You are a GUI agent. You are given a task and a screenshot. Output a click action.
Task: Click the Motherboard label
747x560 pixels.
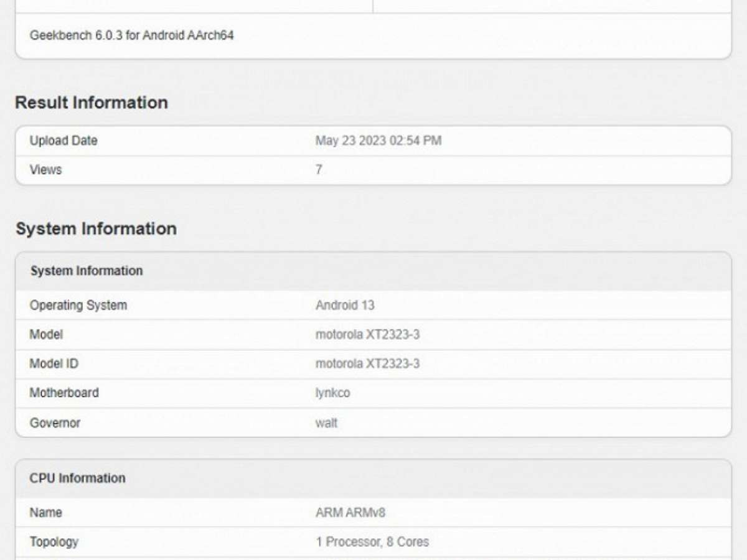click(64, 393)
